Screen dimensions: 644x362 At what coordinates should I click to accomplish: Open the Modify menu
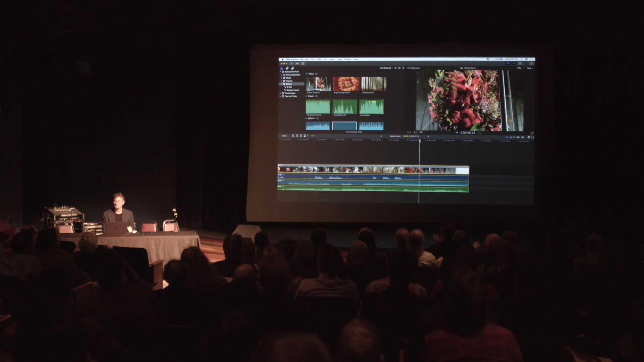332,59
